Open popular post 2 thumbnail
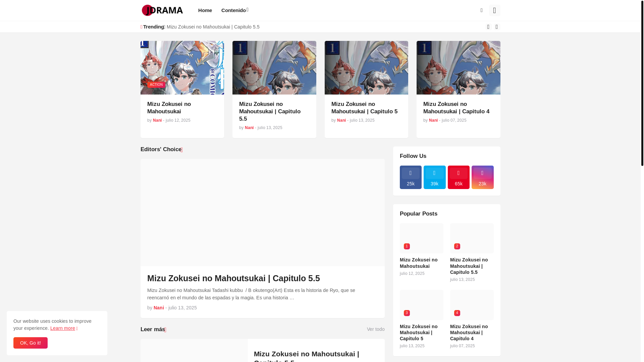This screenshot has height=362, width=644. tap(472, 238)
